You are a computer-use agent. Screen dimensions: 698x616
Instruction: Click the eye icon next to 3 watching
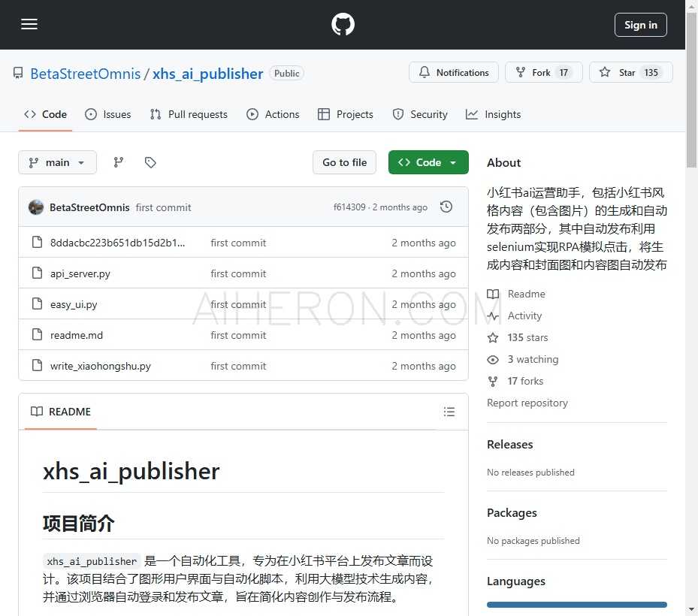click(493, 359)
